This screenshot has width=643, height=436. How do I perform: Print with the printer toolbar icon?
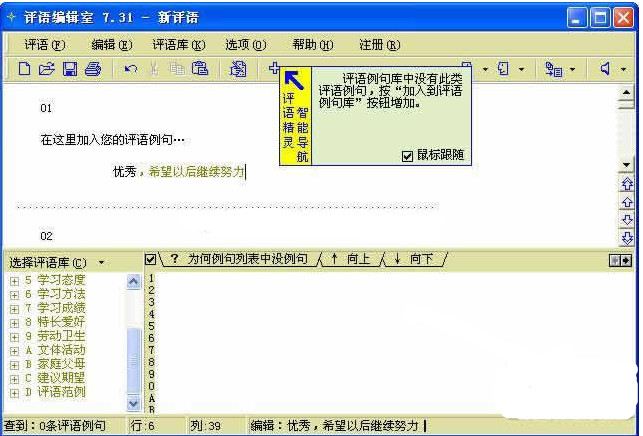(93, 68)
